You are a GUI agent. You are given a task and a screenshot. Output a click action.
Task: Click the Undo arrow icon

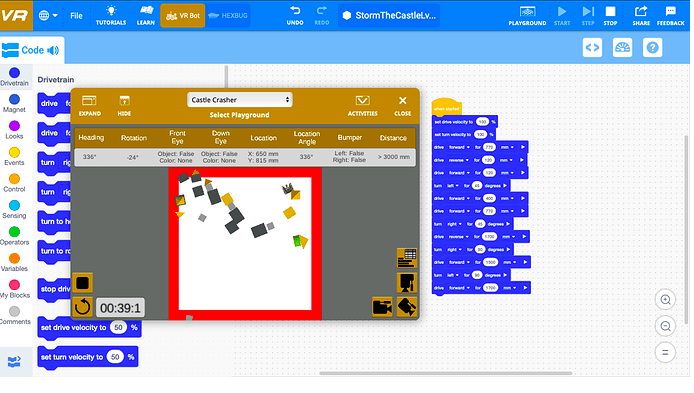[295, 10]
